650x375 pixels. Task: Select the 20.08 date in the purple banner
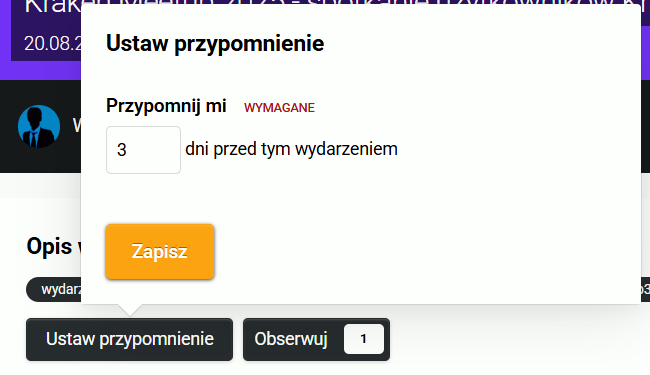click(x=53, y=44)
